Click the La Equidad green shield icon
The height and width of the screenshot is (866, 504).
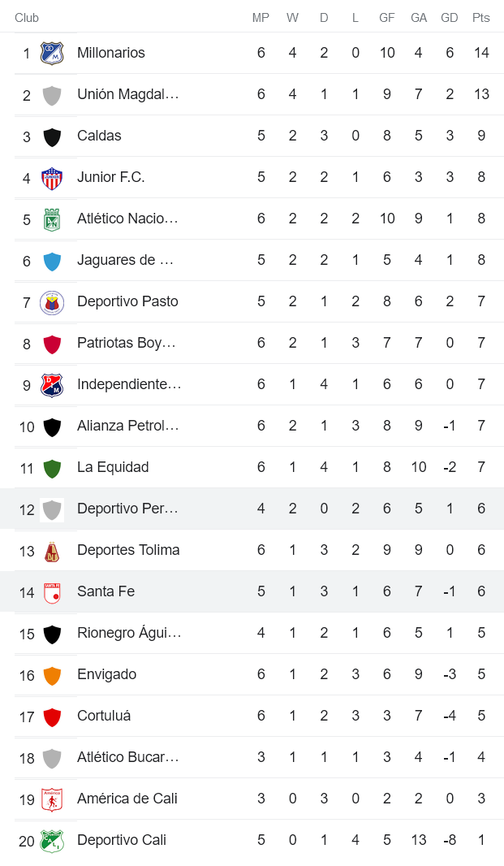[52, 468]
